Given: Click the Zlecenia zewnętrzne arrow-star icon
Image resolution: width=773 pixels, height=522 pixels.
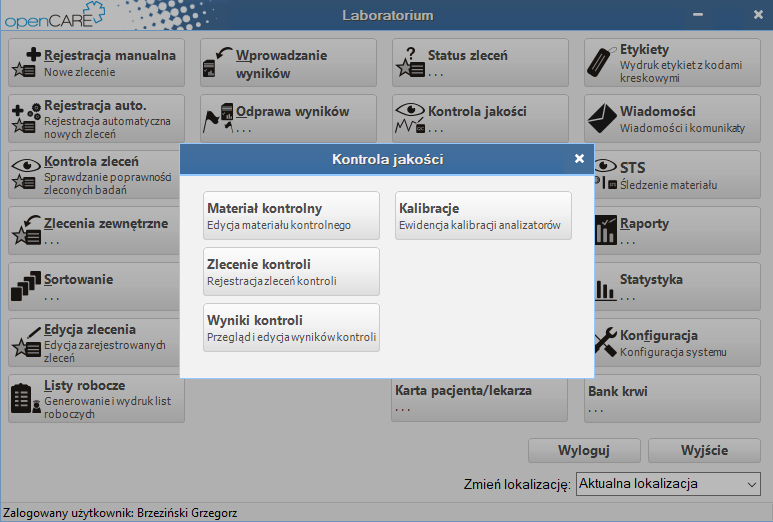Looking at the screenshot, I should pyautogui.click(x=27, y=230).
